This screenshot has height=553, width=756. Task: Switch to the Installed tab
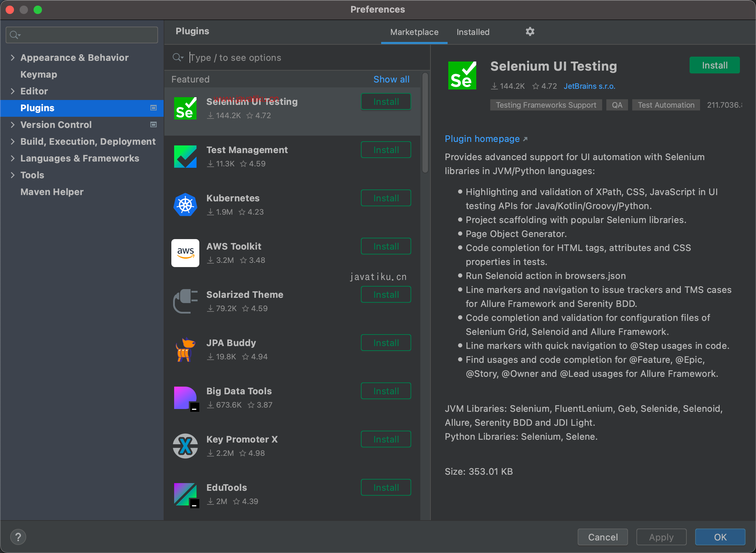click(473, 32)
